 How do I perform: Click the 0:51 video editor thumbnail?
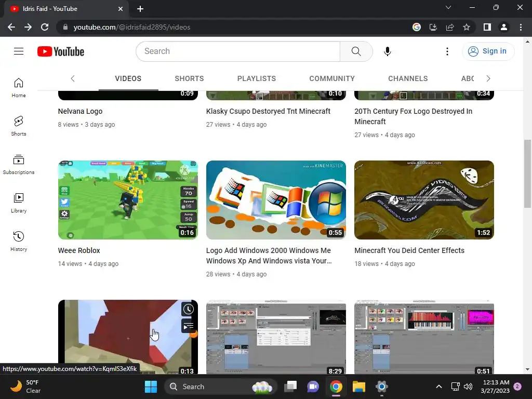pos(424,337)
